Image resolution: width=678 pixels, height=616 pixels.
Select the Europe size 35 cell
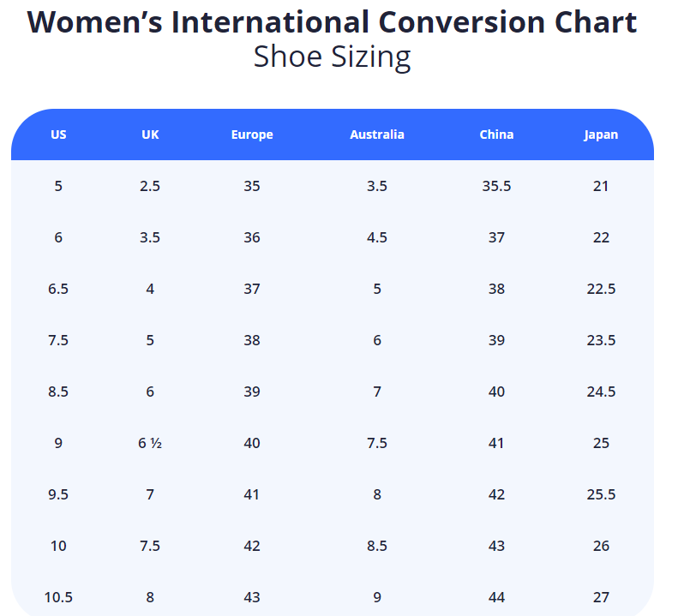point(252,186)
